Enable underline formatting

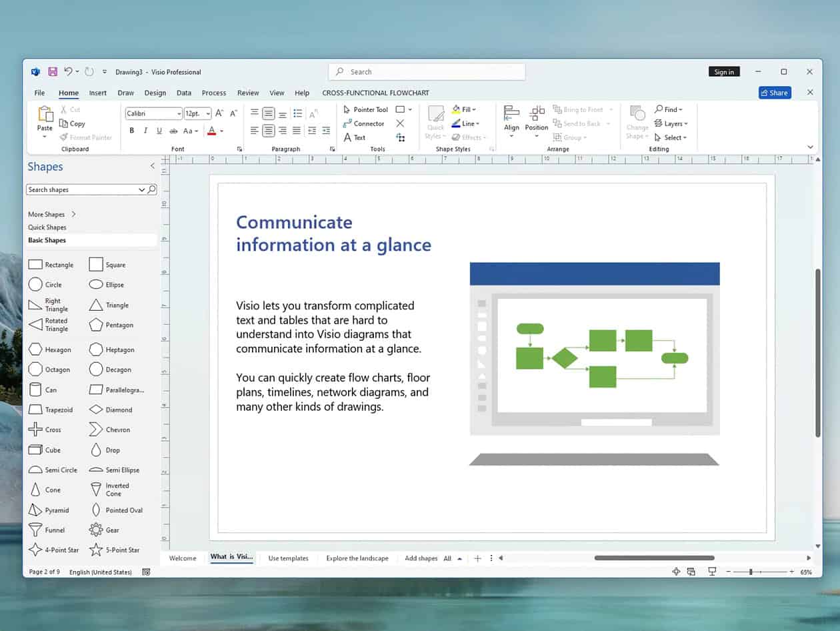(x=159, y=131)
